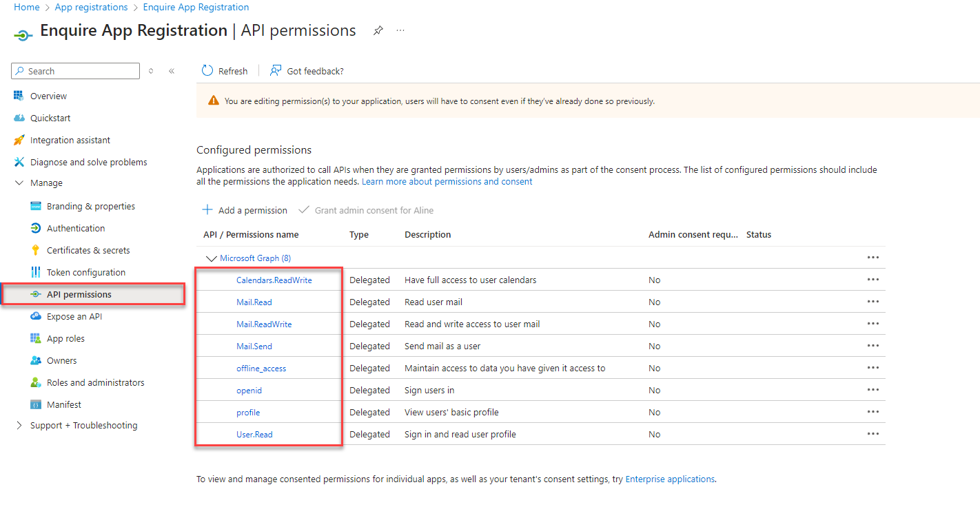Click the Status column header
The width and height of the screenshot is (980, 518).
[759, 234]
